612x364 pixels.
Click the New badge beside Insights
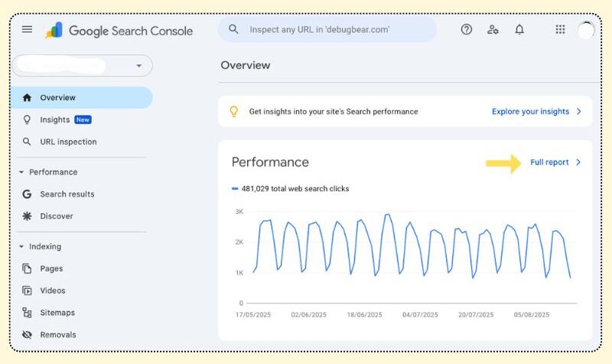pos(83,120)
